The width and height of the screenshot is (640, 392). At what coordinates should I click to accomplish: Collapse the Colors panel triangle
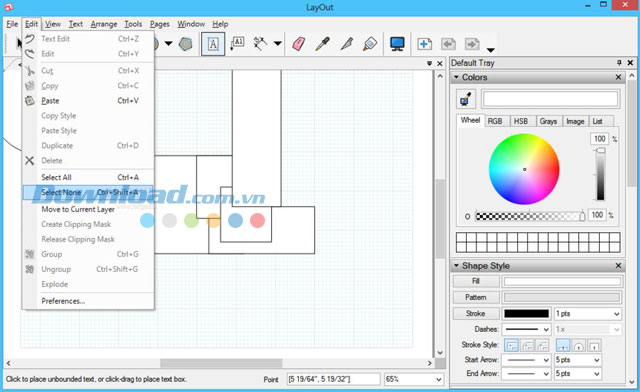tap(456, 77)
